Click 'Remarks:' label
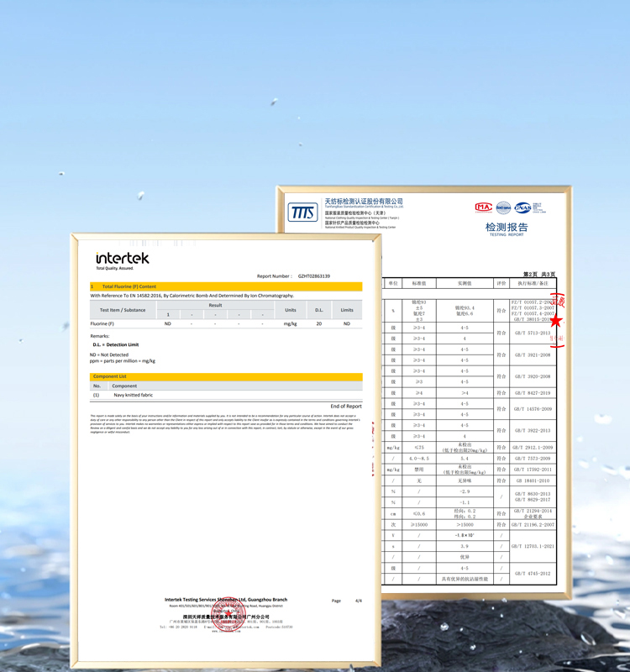Image resolution: width=630 pixels, height=672 pixels. [100, 336]
